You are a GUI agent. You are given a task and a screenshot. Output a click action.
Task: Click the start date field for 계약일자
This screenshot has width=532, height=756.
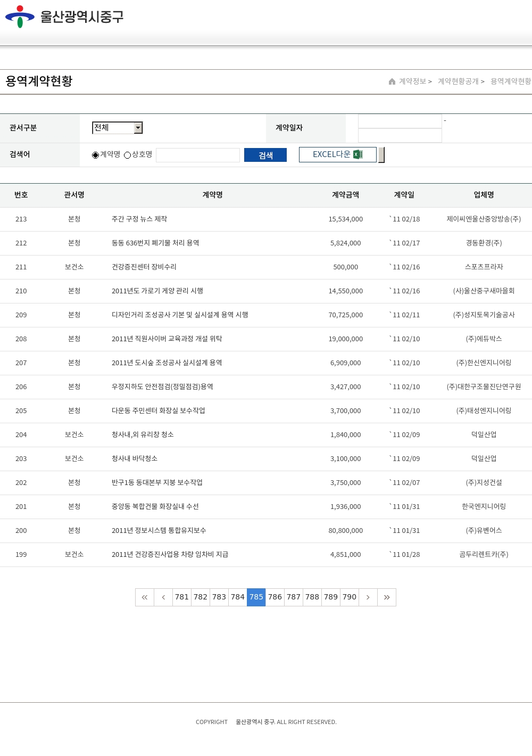(x=400, y=121)
